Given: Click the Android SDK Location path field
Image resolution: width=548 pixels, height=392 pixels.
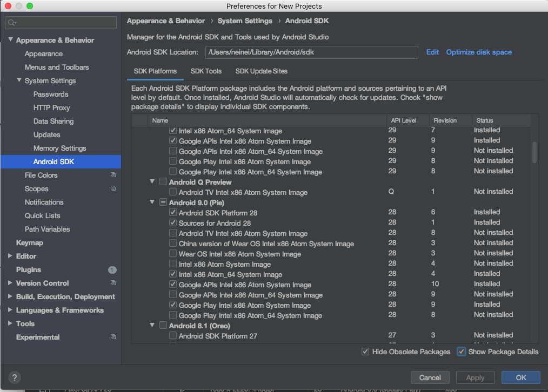Looking at the screenshot, I should (x=311, y=52).
